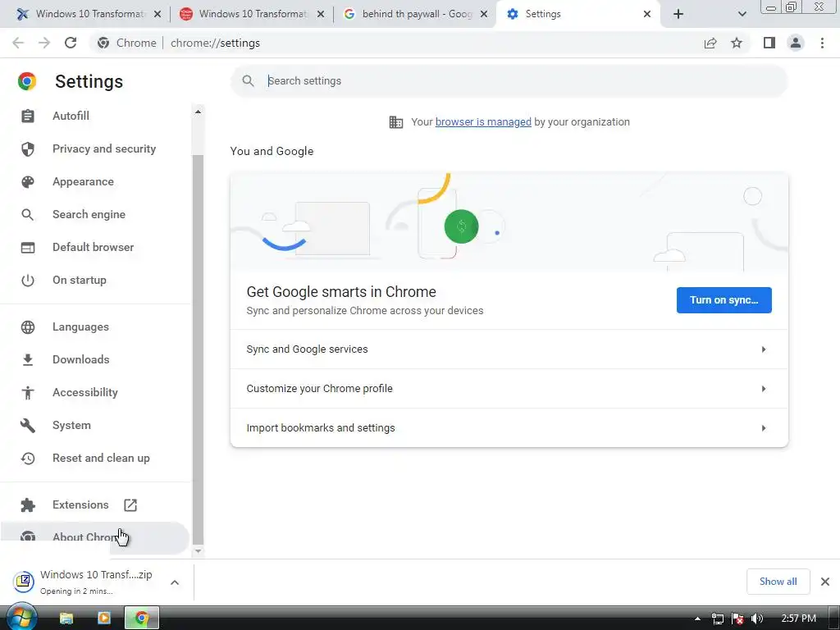
Task: Share this page icon in address bar
Action: 710,43
